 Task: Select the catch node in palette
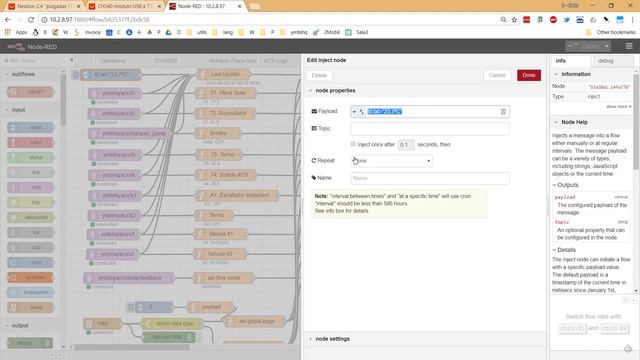tap(31, 142)
